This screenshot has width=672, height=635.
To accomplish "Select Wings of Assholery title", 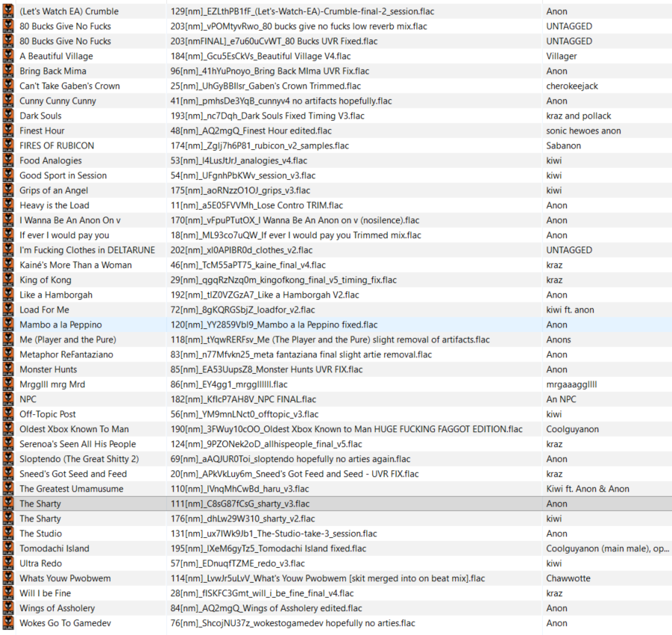I will (57, 608).
